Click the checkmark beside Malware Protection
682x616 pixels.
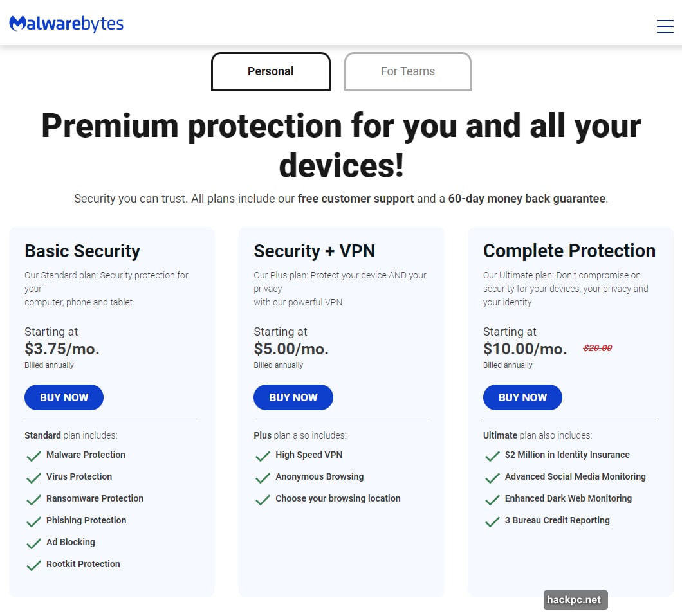(x=33, y=455)
